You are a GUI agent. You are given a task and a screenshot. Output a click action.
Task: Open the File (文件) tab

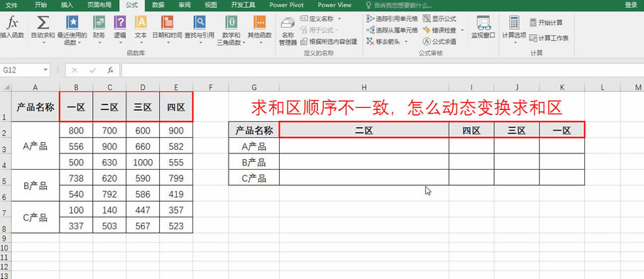point(11,5)
